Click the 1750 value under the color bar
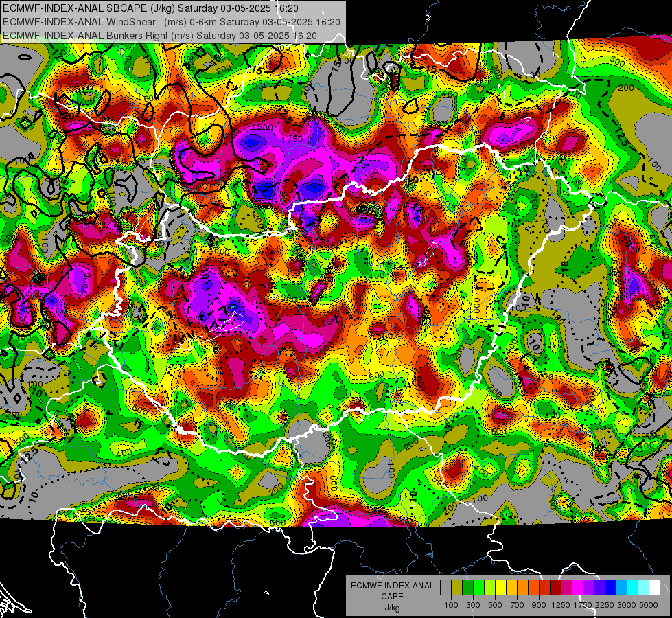 tap(583, 605)
